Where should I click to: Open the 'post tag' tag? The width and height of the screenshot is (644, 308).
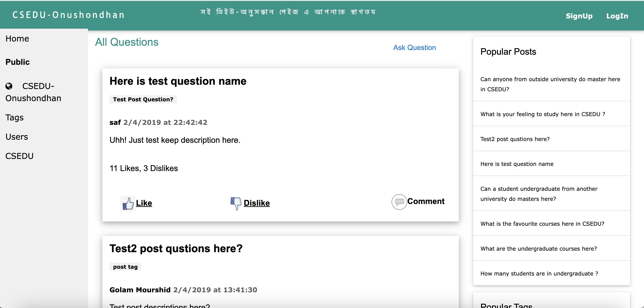tap(125, 267)
